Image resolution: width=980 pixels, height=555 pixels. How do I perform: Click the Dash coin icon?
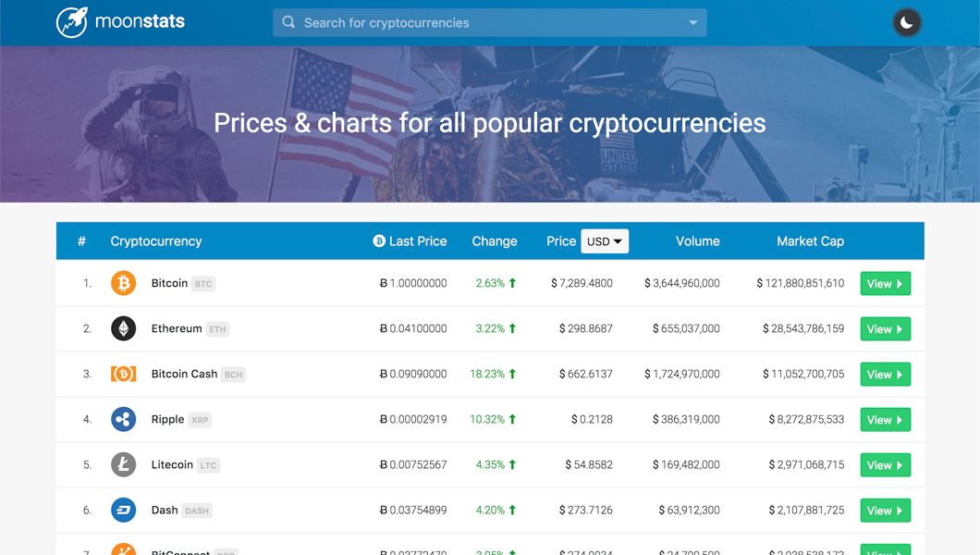(x=123, y=510)
